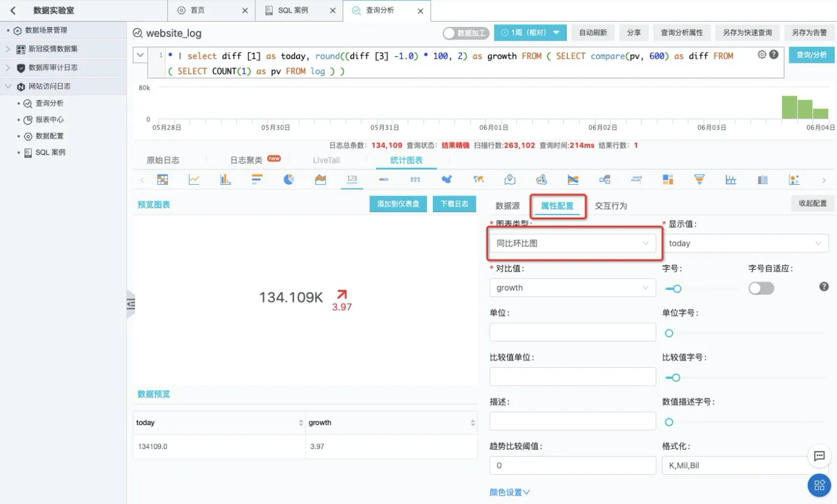
Task: Show previous chart type icons
Action: tap(142, 180)
